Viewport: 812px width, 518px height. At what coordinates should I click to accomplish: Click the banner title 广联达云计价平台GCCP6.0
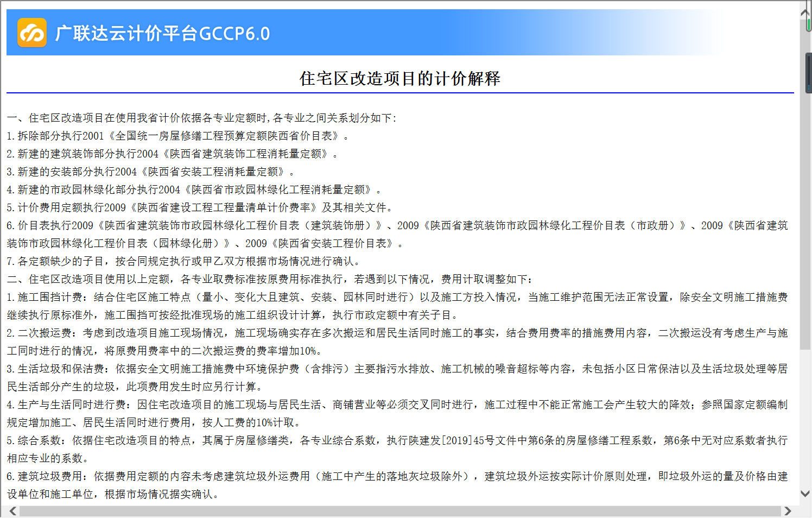pyautogui.click(x=162, y=33)
